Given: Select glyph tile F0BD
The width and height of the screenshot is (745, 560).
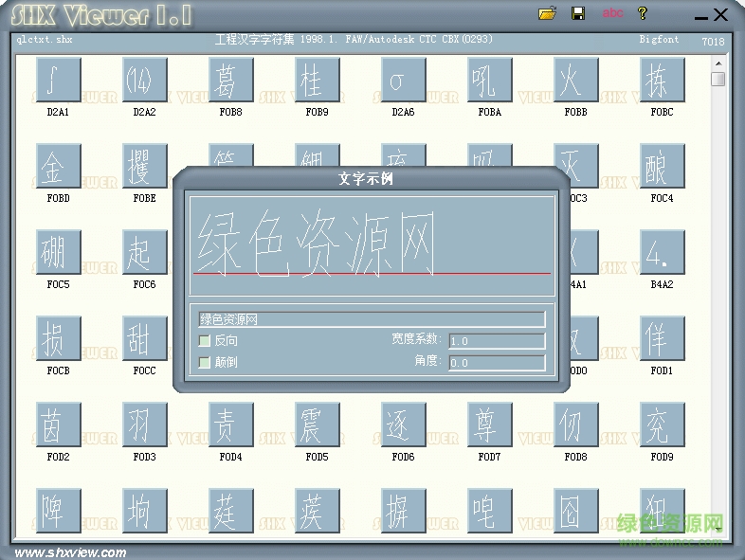Looking at the screenshot, I should 59,166.
